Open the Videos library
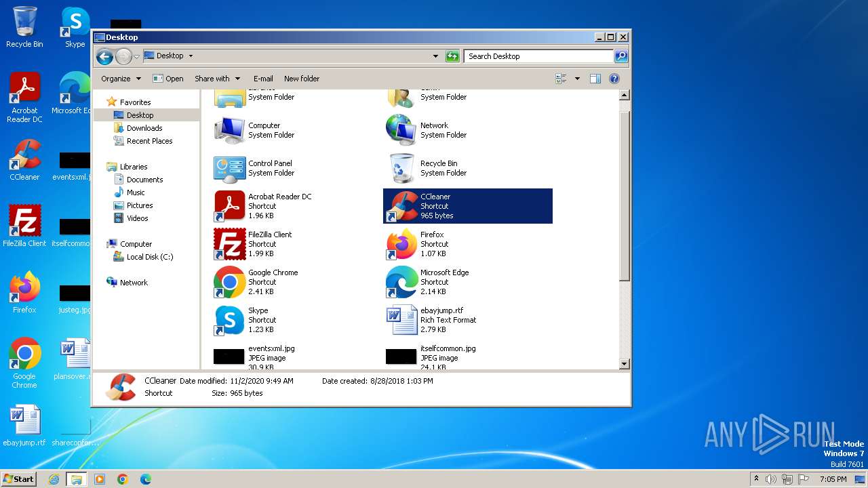868x488 pixels. (x=137, y=218)
